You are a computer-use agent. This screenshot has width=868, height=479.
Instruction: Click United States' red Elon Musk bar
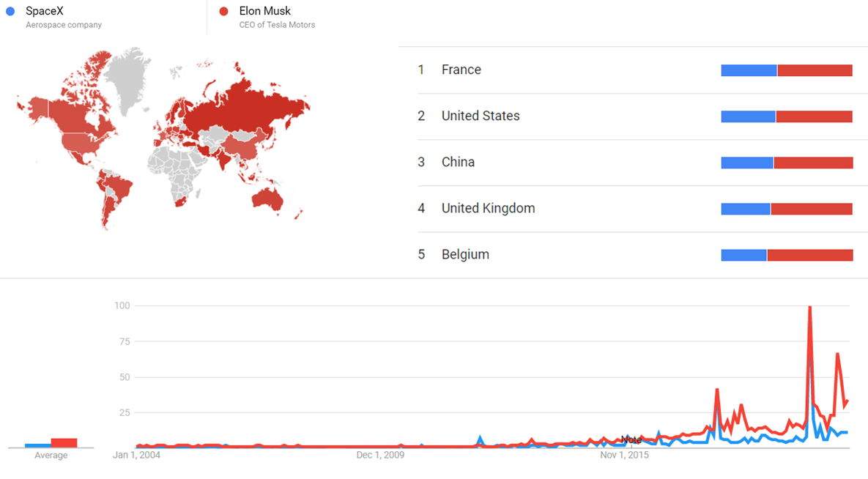(814, 116)
